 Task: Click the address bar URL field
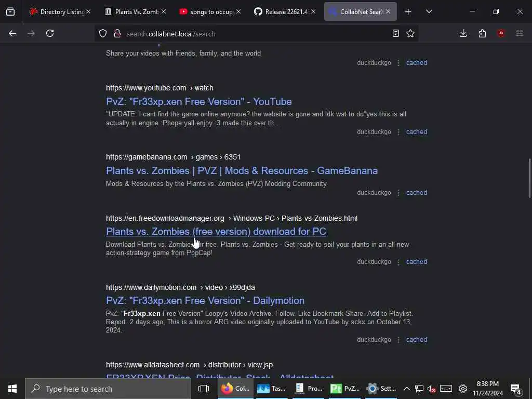(256, 34)
